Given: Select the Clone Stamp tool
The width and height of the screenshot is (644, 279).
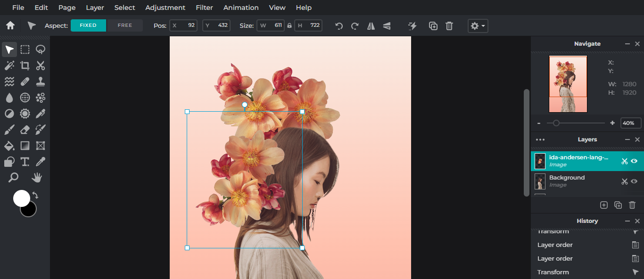Looking at the screenshot, I should [41, 82].
